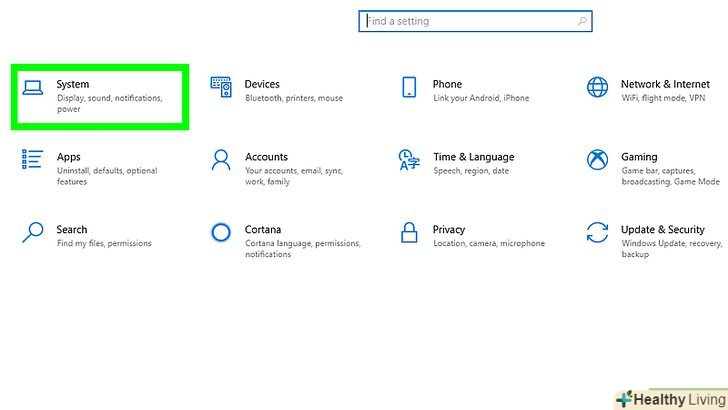Open the Privacy settings title

(448, 230)
